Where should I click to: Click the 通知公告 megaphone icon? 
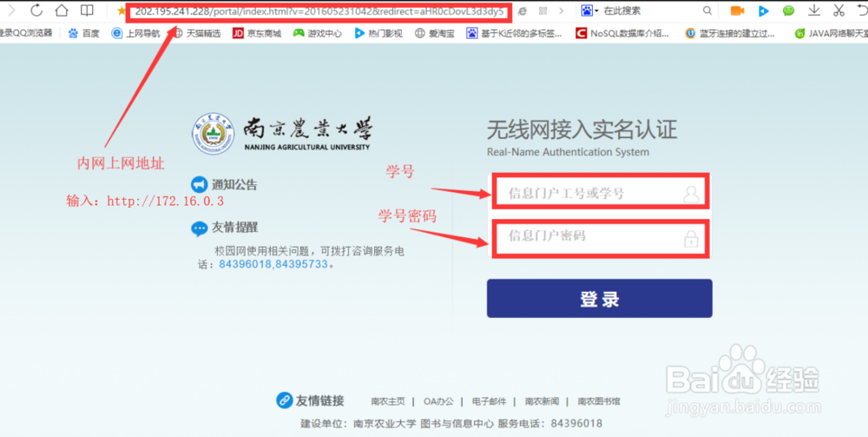pos(200,184)
